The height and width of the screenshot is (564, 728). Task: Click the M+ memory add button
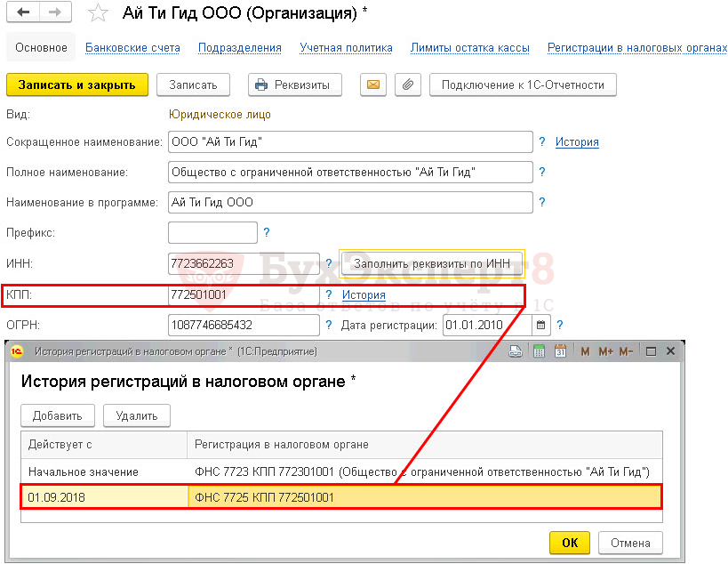[605, 351]
